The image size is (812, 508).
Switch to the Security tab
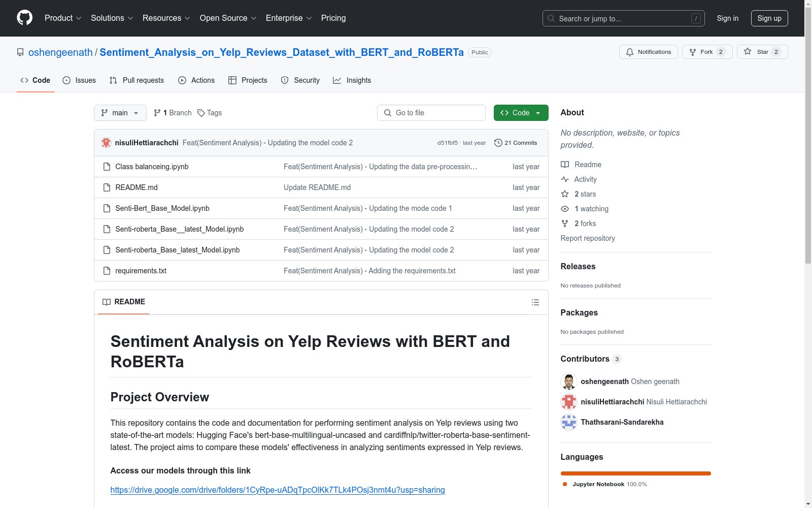tap(300, 80)
